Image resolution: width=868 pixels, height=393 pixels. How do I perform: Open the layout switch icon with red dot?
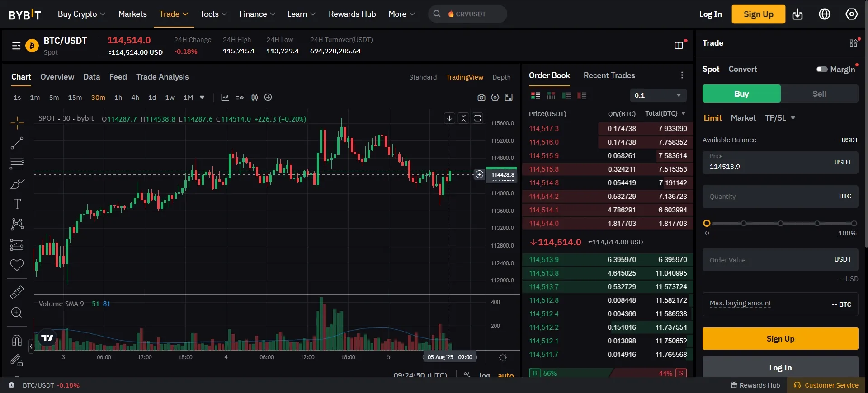679,45
